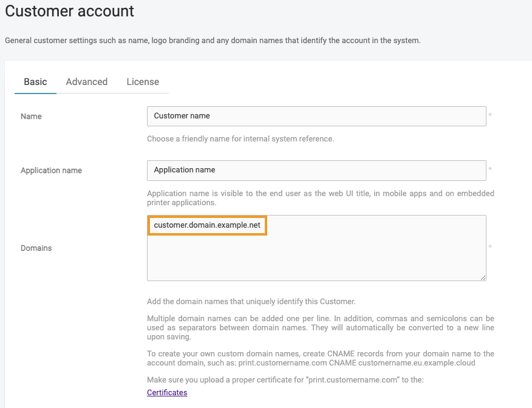Place cursor on customer.domain.example.net entry
532x408 pixels.
pos(206,225)
